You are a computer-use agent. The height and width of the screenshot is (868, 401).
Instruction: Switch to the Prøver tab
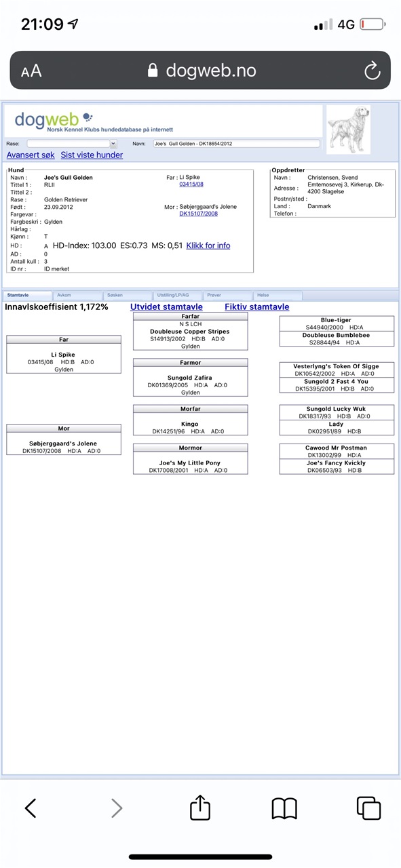(229, 296)
